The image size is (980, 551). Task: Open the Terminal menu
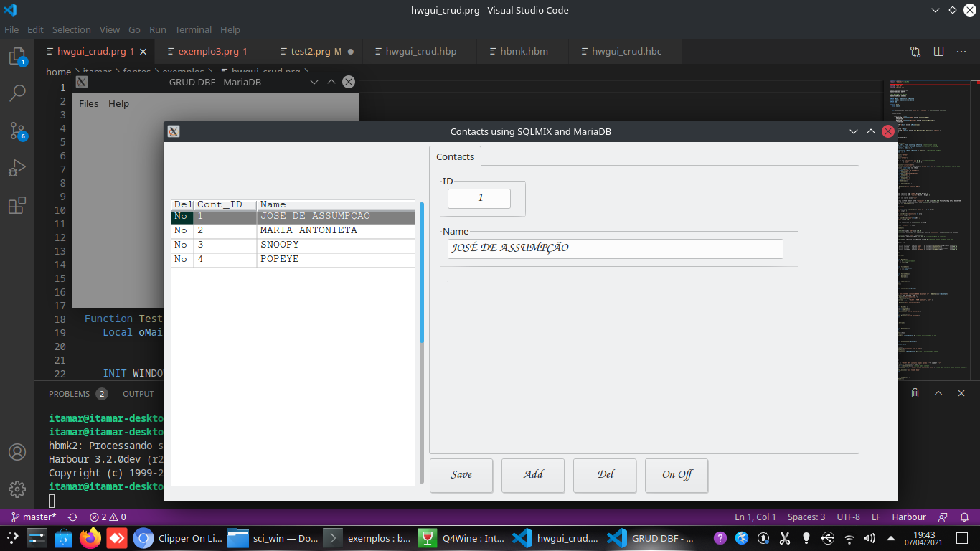click(193, 30)
